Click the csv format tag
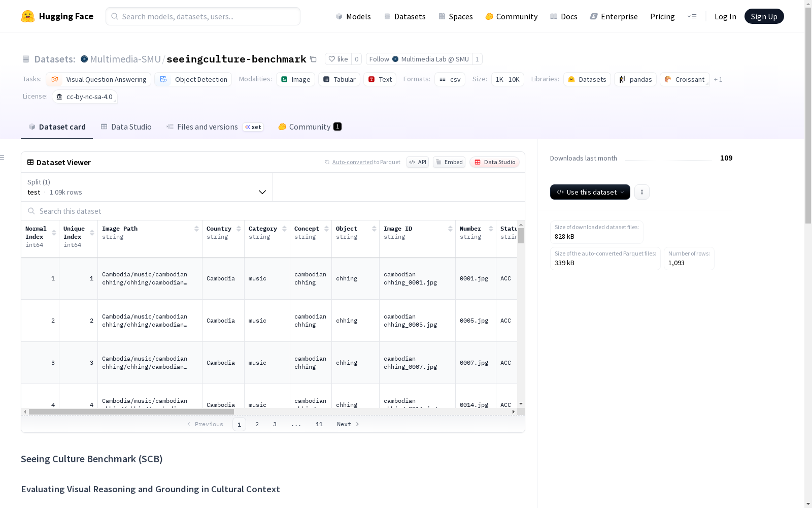The height and width of the screenshot is (508, 812). pyautogui.click(x=450, y=79)
